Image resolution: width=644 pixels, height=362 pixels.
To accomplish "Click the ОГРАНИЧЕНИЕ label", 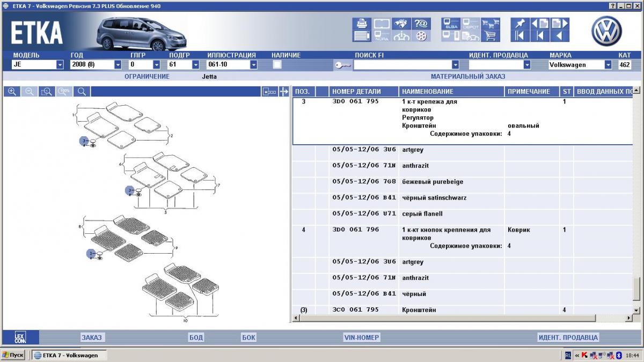I will point(147,76).
